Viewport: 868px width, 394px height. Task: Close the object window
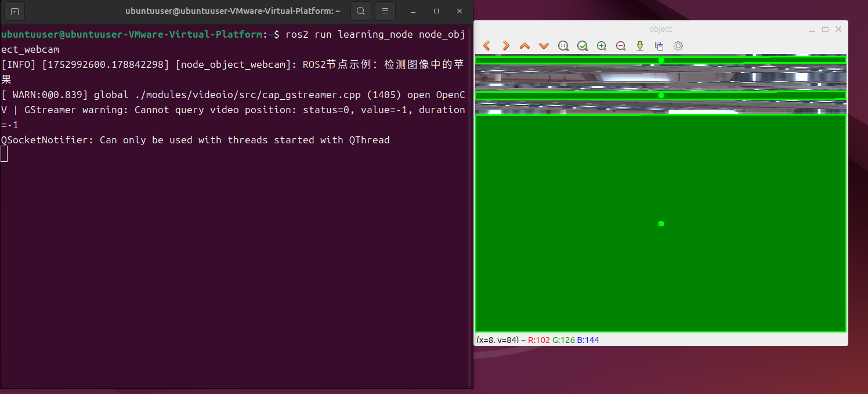[838, 29]
